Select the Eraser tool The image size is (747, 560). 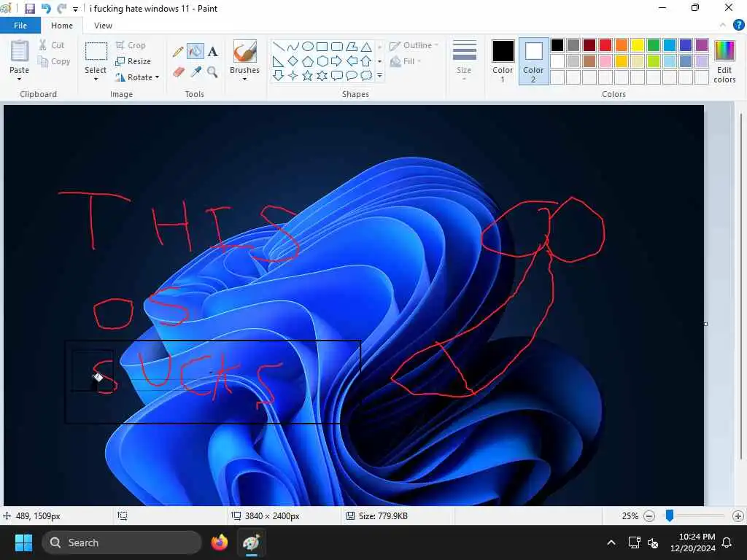[178, 72]
